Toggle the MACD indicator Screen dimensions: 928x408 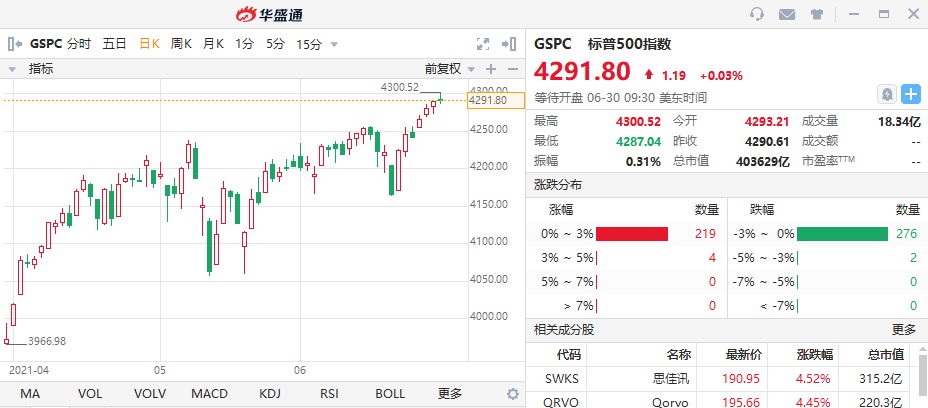pos(210,394)
